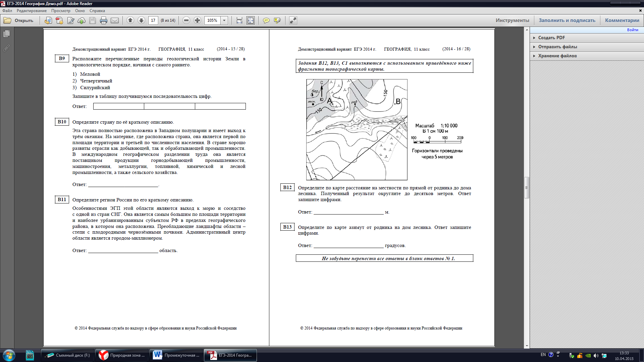Screen dimensions: 644x362
Task: Click scrollbar up arrow of document
Action: coord(527,30)
